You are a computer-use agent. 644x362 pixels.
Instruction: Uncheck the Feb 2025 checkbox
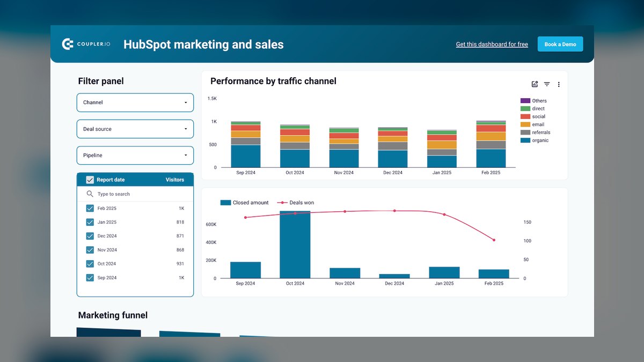pyautogui.click(x=90, y=208)
